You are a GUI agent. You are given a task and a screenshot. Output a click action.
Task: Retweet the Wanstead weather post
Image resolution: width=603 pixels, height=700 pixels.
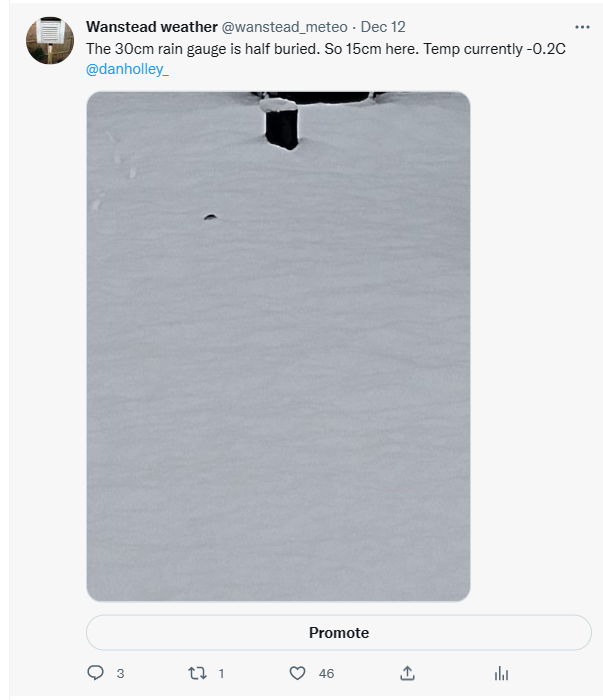(197, 673)
